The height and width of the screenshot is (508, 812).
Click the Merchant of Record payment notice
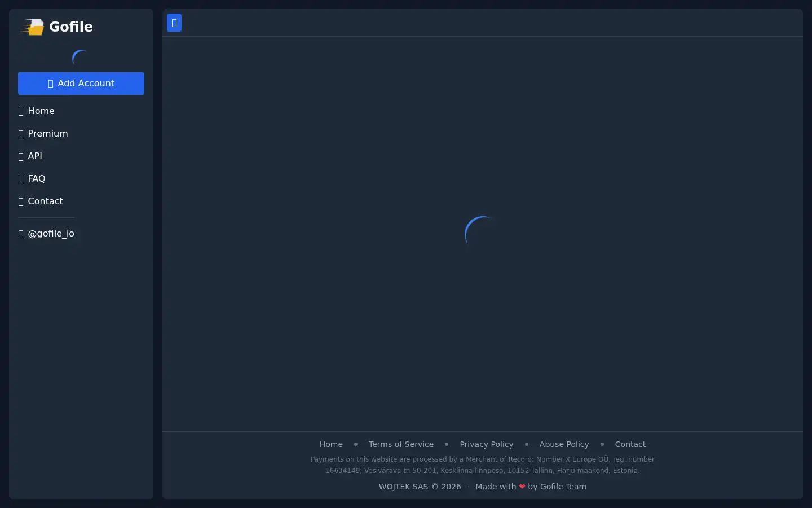(483, 465)
